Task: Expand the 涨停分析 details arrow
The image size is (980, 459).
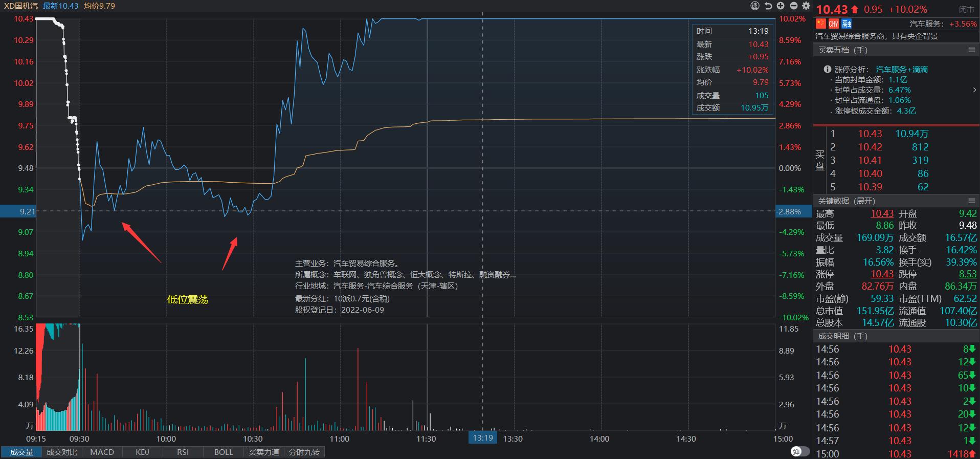Action: (974, 90)
